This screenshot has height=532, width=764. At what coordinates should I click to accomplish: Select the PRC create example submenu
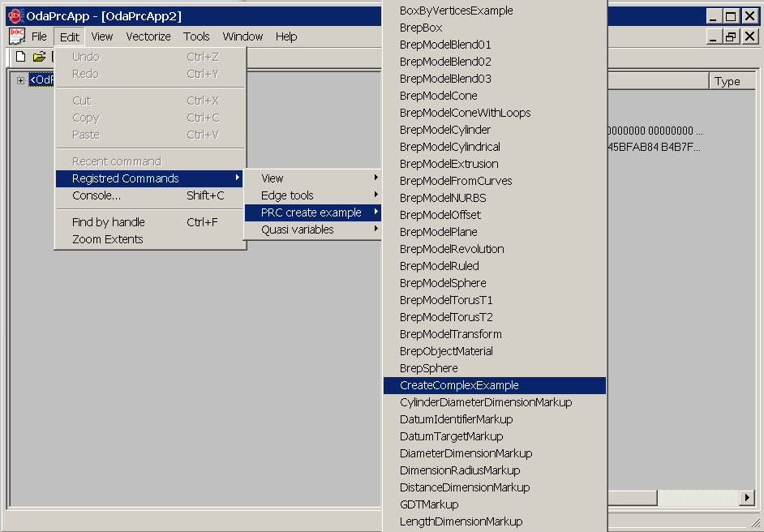[x=313, y=212]
